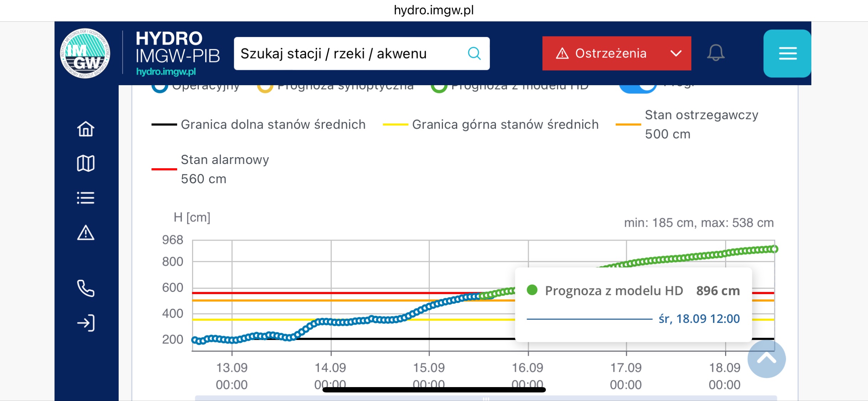Open the list view sidebar icon

(x=86, y=198)
